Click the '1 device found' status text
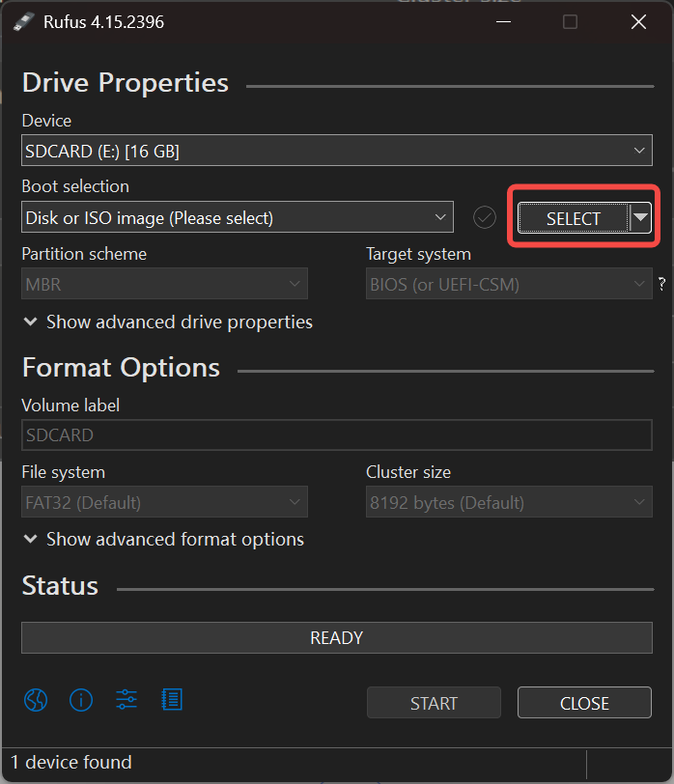674x784 pixels. click(71, 762)
